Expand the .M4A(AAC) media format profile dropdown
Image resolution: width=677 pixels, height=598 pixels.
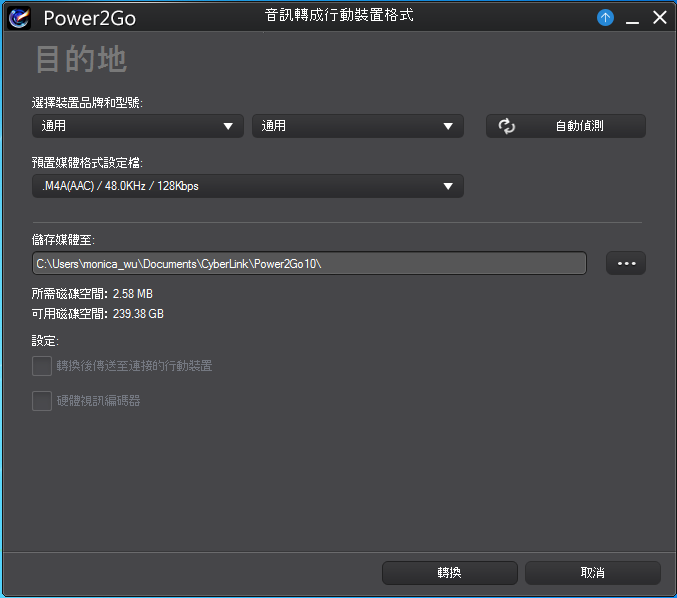point(248,186)
